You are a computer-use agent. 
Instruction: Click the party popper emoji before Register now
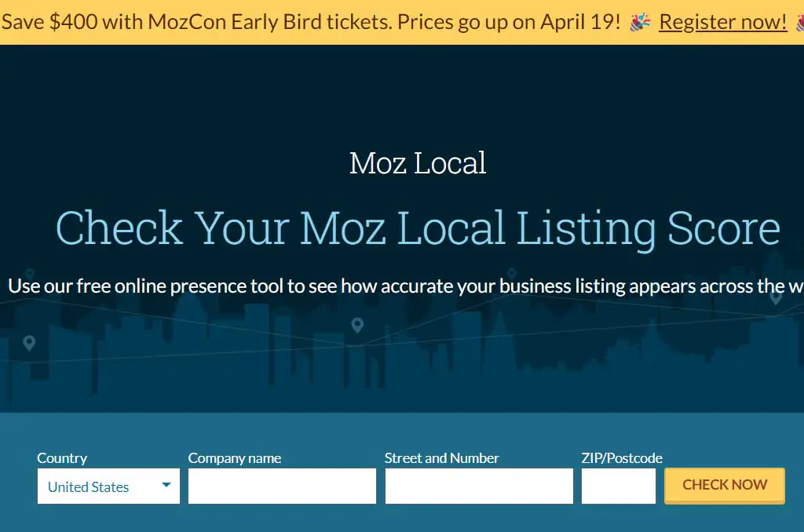[x=640, y=22]
